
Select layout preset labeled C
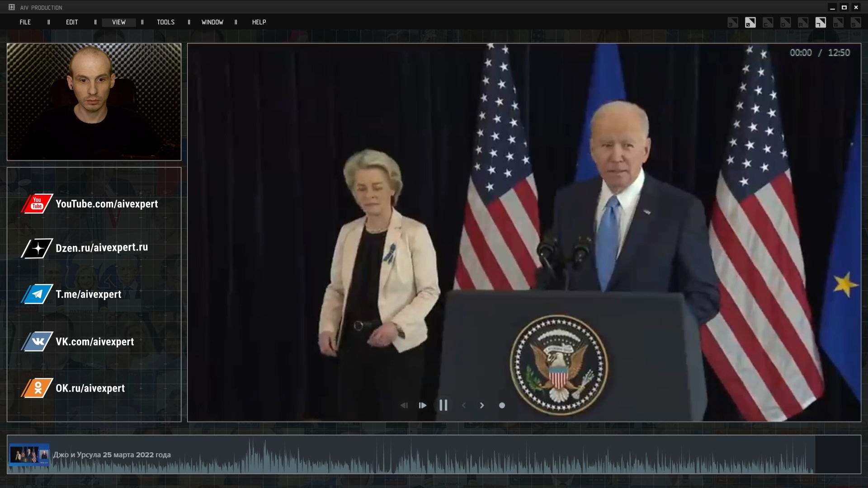click(x=768, y=23)
